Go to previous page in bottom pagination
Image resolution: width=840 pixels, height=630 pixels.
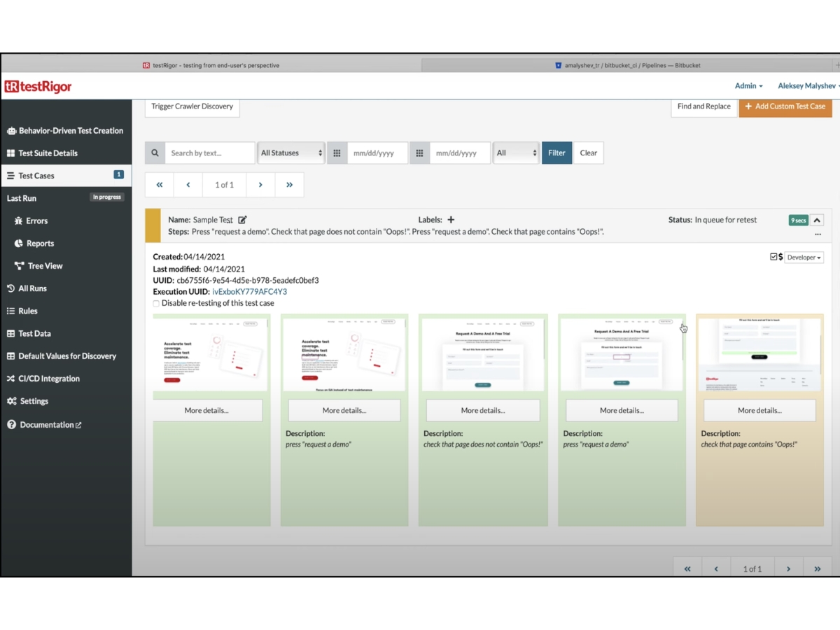coord(716,569)
